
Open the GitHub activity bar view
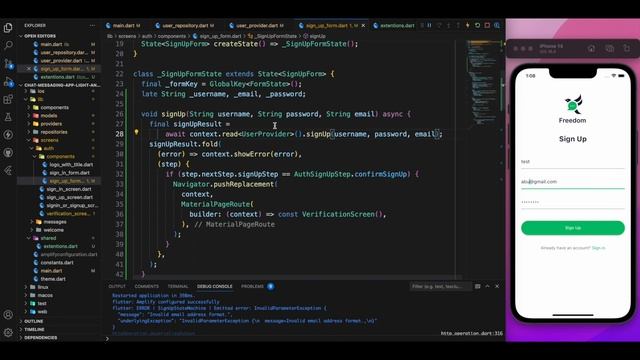pos(8,153)
